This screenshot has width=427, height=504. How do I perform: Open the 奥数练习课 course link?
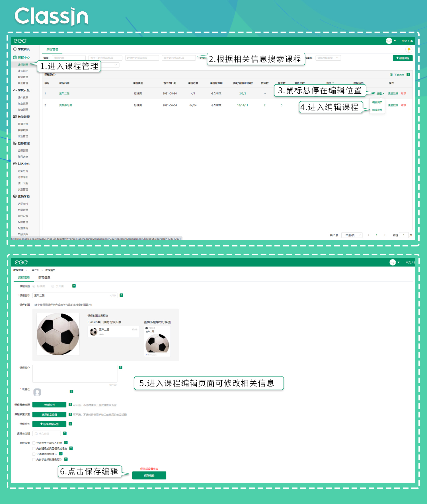click(x=65, y=105)
